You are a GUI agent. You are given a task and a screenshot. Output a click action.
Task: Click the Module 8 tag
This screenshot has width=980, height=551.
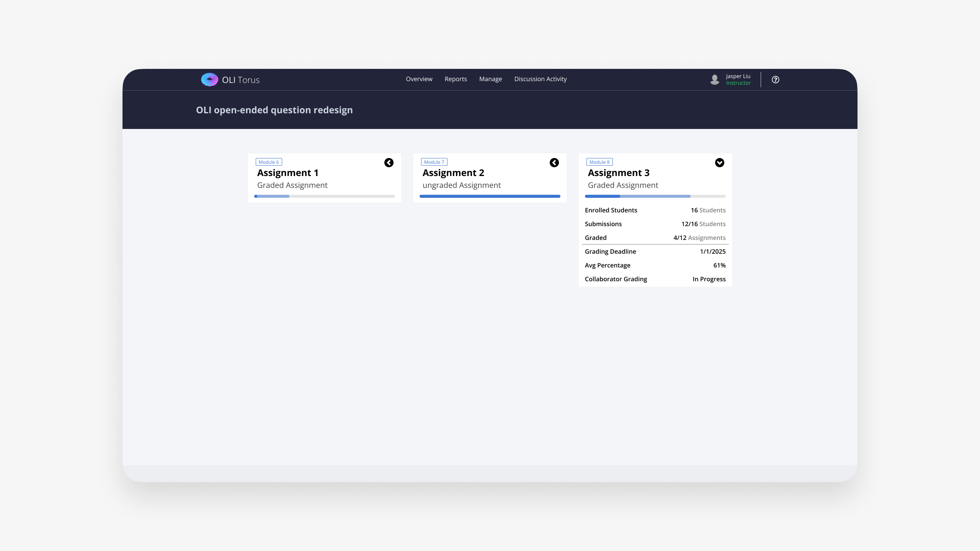pos(599,162)
